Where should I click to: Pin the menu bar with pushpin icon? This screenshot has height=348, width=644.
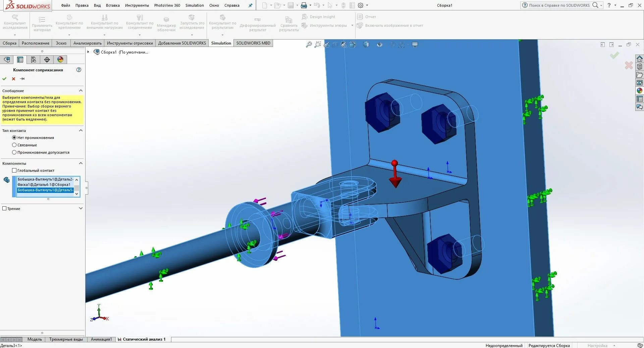click(250, 5)
